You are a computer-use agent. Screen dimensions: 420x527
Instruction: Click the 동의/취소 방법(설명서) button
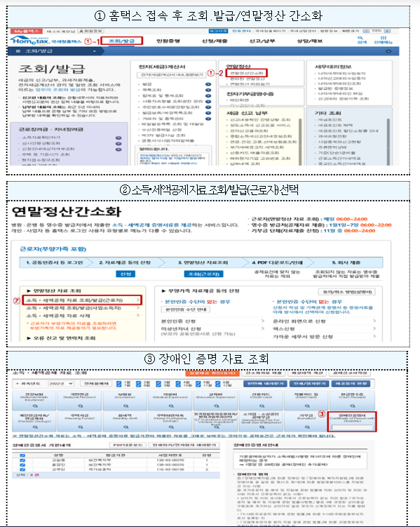[x=347, y=292]
